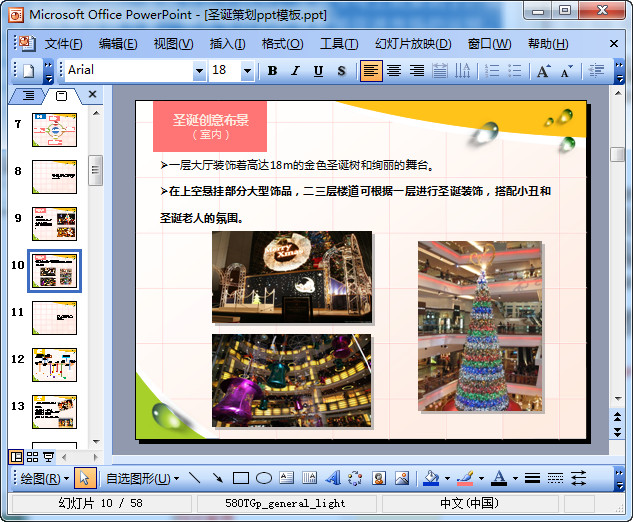The image size is (633, 522).
Task: Align text left
Action: coord(371,71)
